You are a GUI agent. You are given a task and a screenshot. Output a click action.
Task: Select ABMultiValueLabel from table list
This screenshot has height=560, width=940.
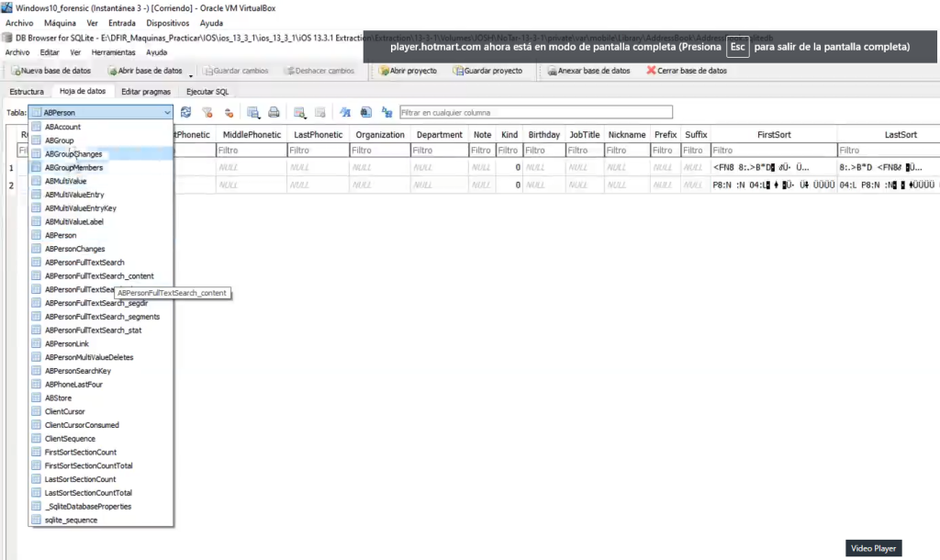(101, 222)
